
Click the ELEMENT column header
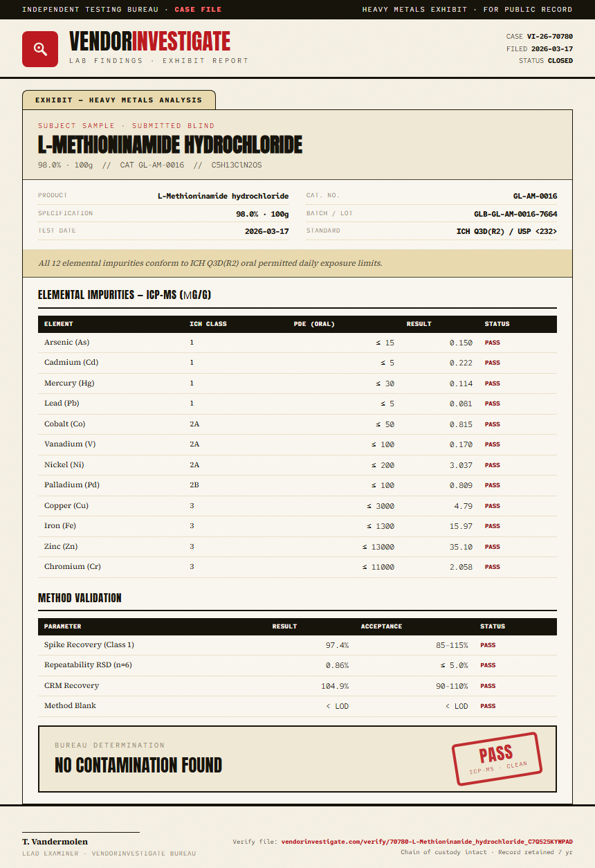(59, 324)
